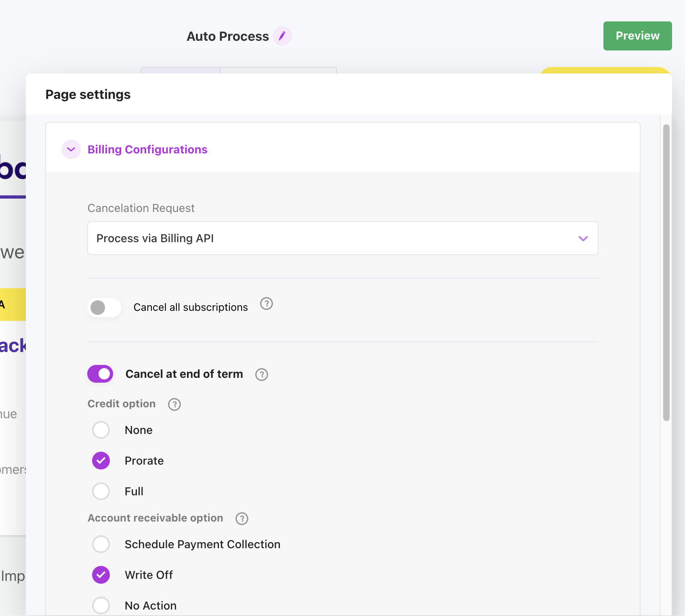The height and width of the screenshot is (616, 685).
Task: Select the None credit option
Action: 101,430
